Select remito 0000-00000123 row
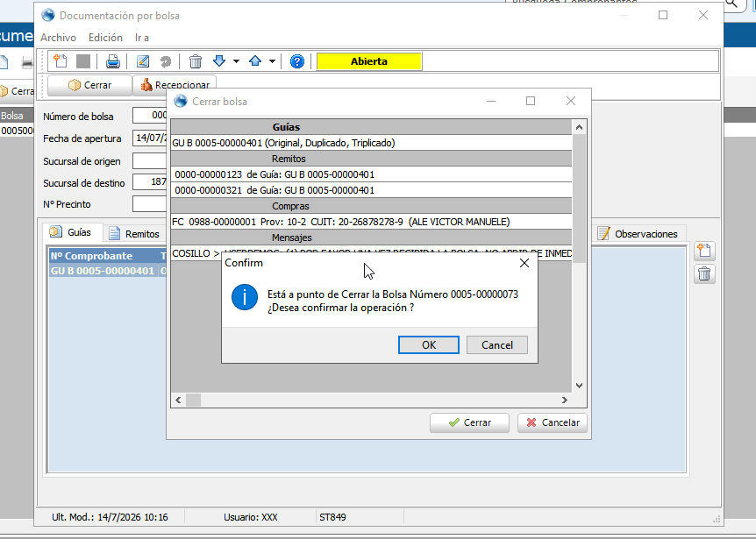This screenshot has width=756, height=539. 371,174
